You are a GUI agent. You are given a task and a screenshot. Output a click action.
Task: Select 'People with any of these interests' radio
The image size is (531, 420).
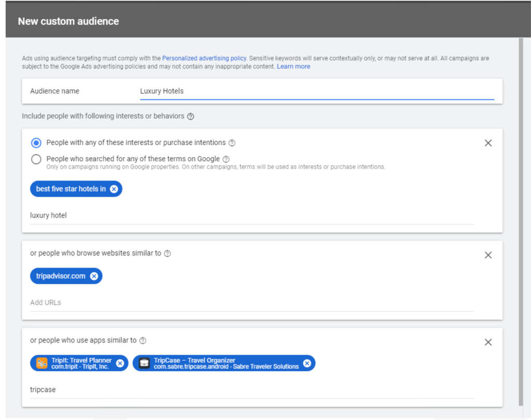point(36,143)
